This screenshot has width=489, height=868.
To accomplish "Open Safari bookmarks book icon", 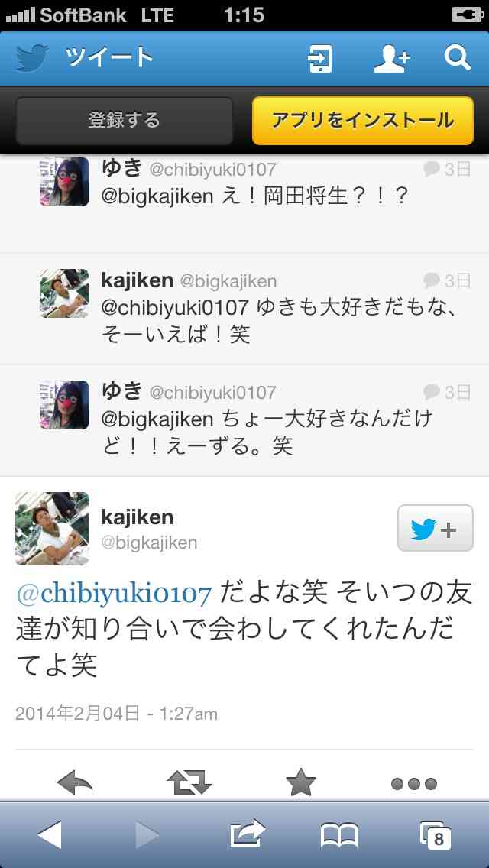I will tap(339, 835).
